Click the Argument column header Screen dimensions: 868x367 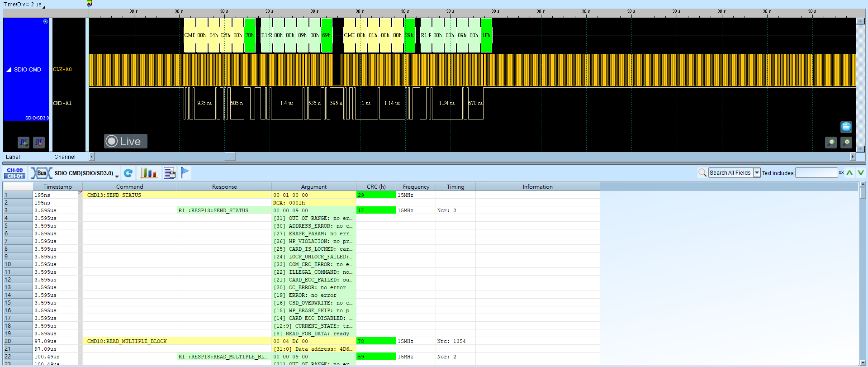314,187
